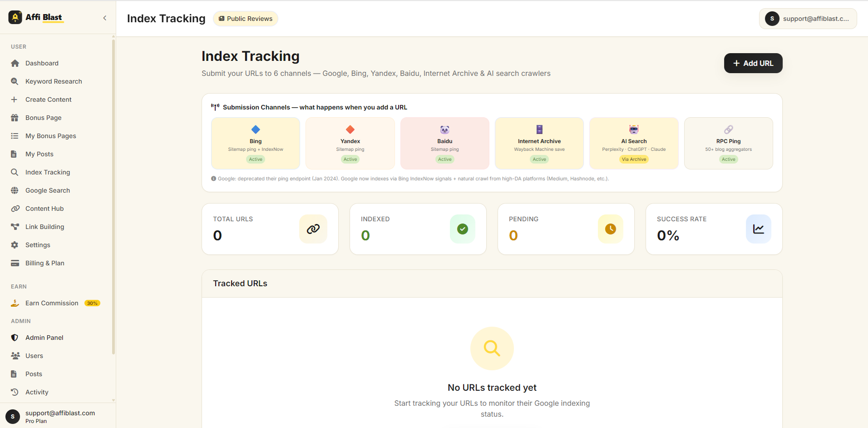Click the Billing & Plan card icon
This screenshot has height=428, width=868.
click(x=15, y=263)
